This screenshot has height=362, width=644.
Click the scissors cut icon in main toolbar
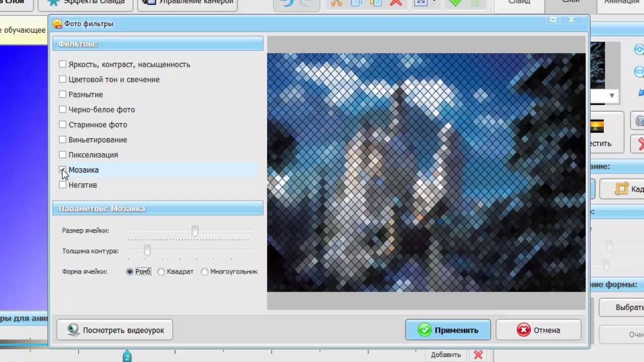point(336,3)
